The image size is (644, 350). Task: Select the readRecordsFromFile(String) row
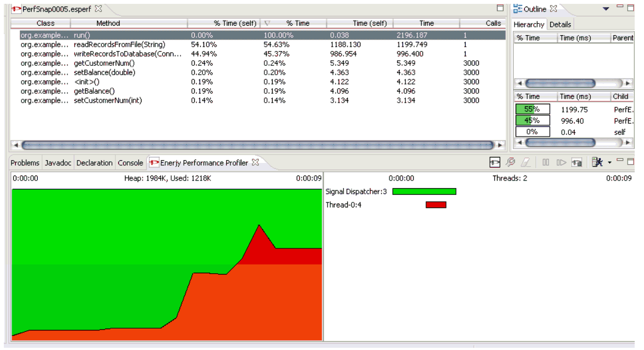119,44
